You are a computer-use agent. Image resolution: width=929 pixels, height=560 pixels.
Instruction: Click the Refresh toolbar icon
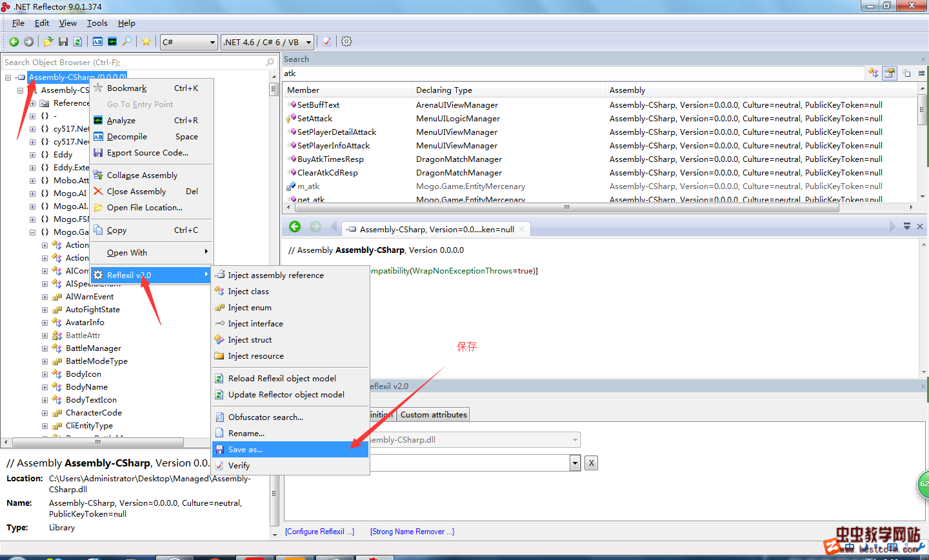[77, 42]
